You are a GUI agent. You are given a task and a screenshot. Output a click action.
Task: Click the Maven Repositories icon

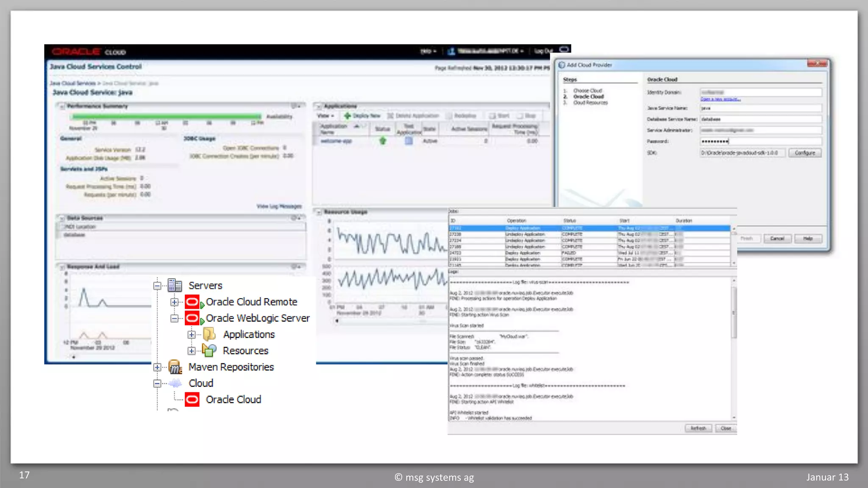[x=175, y=367]
